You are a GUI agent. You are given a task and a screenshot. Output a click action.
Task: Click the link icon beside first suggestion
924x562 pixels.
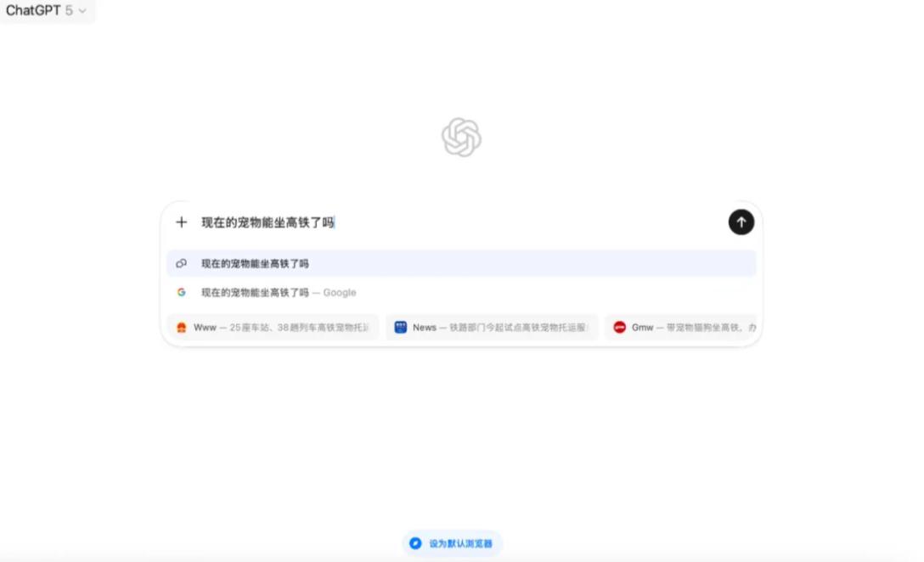[x=182, y=263]
